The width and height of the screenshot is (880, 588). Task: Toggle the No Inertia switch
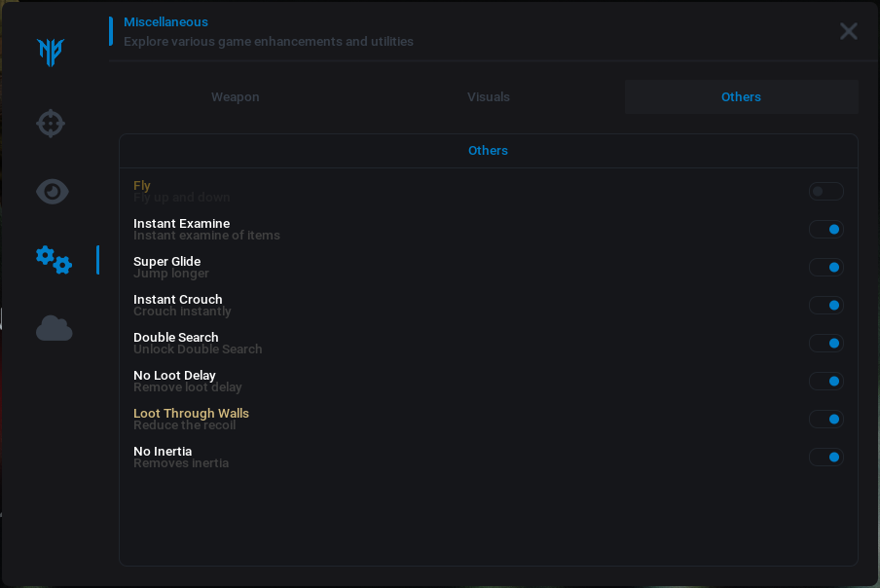[x=825, y=458]
